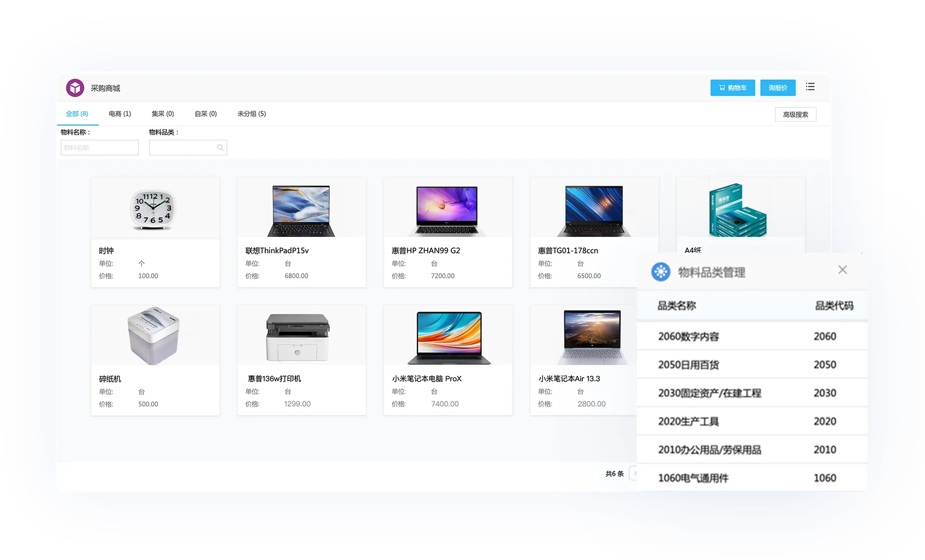Switch to the 自采 (0) tab
The width and height of the screenshot is (925, 560).
[206, 114]
